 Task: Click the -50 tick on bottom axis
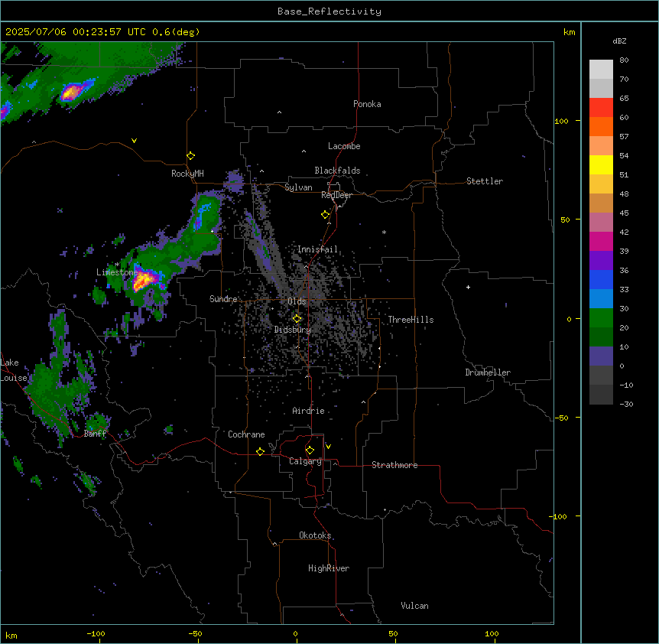195,633
